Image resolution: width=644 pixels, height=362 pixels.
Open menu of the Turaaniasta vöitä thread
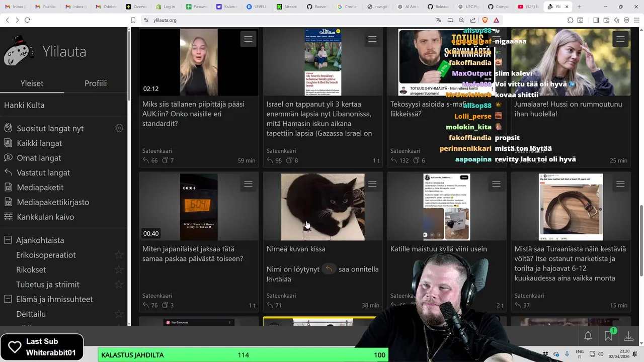[620, 184]
